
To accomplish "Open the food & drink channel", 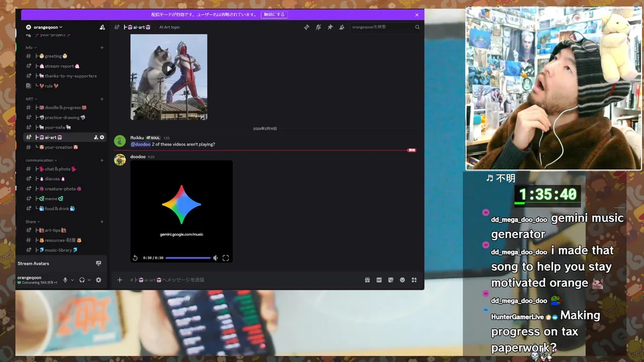I will point(65,209).
